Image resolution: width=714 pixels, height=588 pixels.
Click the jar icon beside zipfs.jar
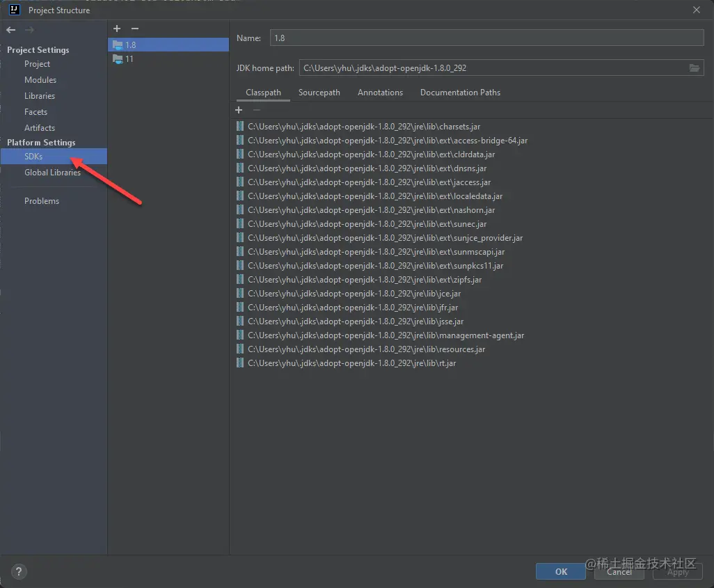240,279
